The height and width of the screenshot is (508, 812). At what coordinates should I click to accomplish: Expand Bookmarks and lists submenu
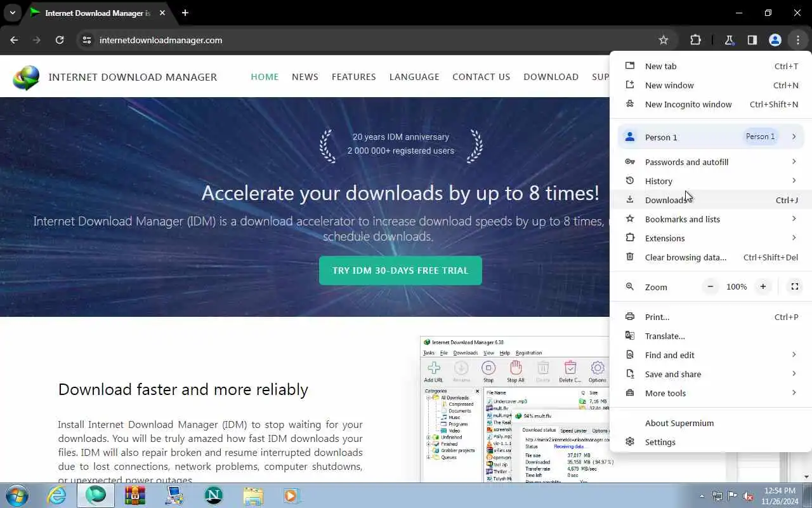[710, 219]
